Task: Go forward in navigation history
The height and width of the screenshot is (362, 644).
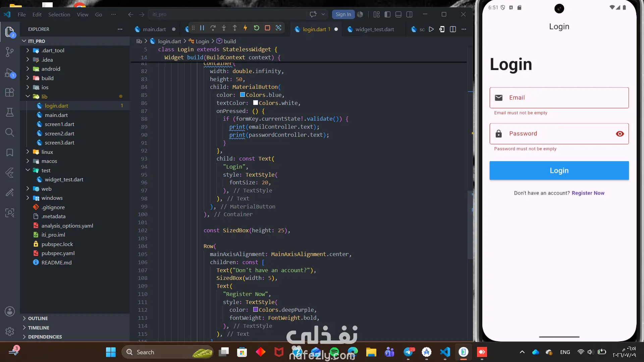Action: coord(142,14)
